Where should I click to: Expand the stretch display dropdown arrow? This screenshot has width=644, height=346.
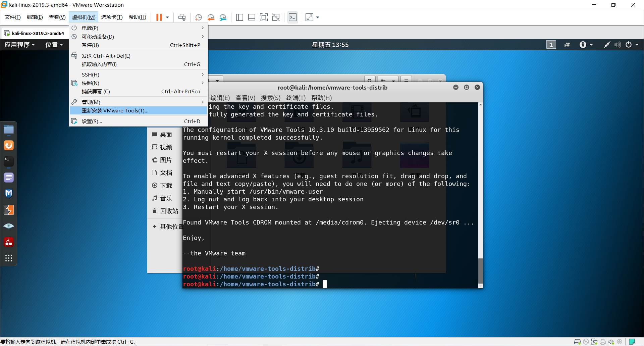318,17
